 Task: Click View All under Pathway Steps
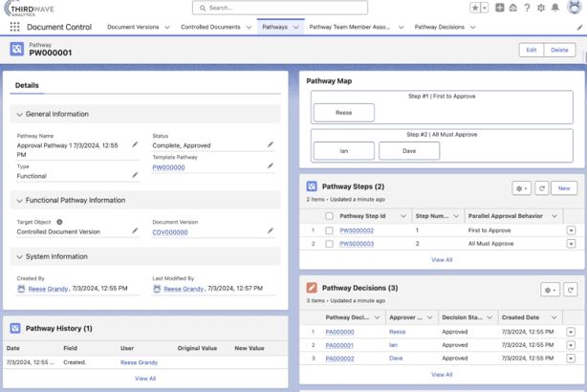pos(442,260)
